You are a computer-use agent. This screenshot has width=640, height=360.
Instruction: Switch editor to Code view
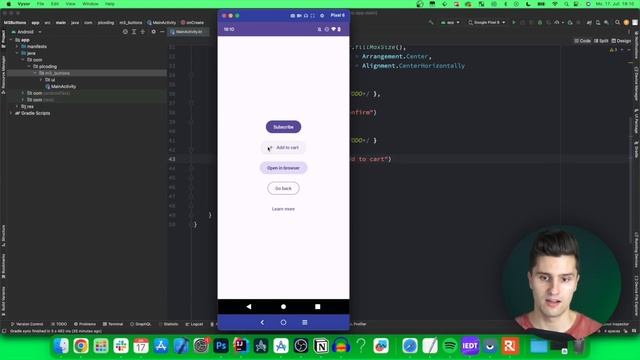tap(582, 41)
